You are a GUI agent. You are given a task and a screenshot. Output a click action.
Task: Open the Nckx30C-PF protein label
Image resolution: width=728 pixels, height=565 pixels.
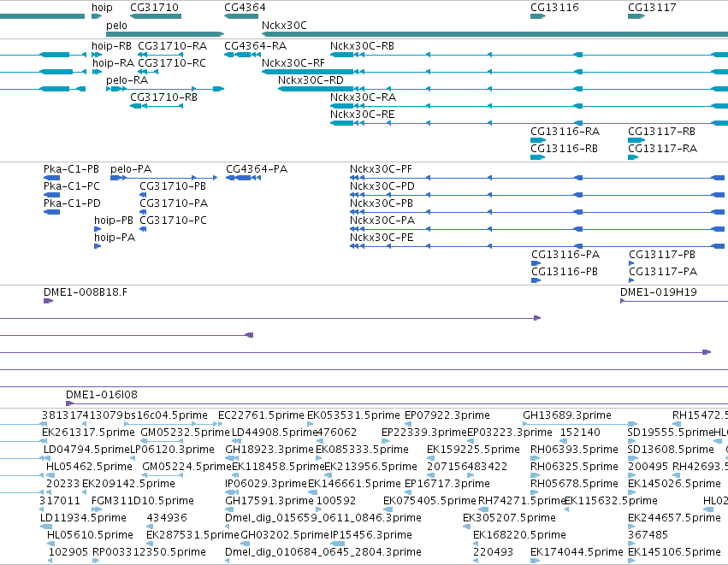[381, 169]
